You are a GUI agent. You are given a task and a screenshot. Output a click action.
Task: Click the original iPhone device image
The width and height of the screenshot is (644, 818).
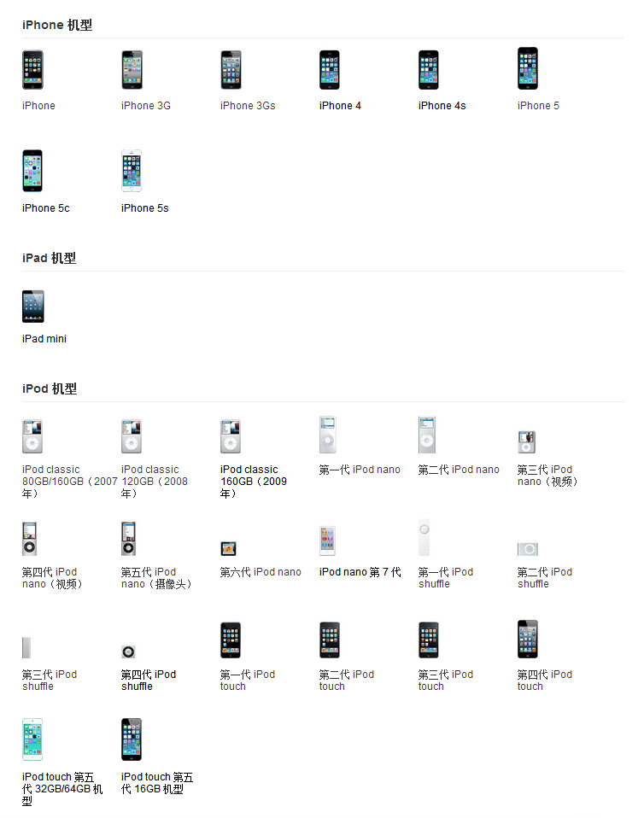32,70
